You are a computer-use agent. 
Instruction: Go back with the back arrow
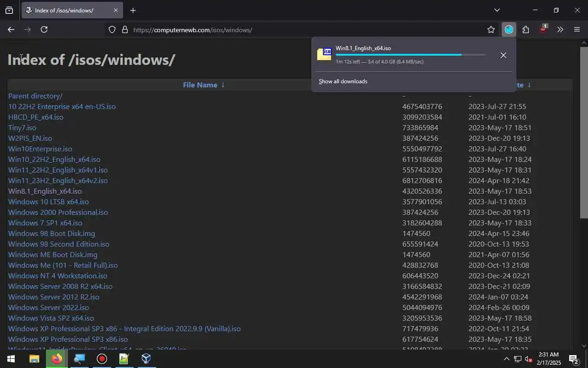coord(11,29)
